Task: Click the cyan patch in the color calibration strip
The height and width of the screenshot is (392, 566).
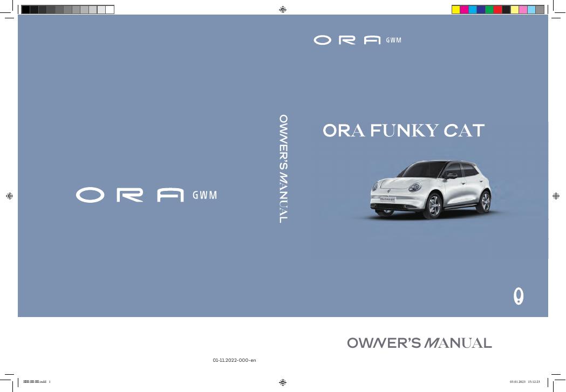Action: click(x=473, y=8)
